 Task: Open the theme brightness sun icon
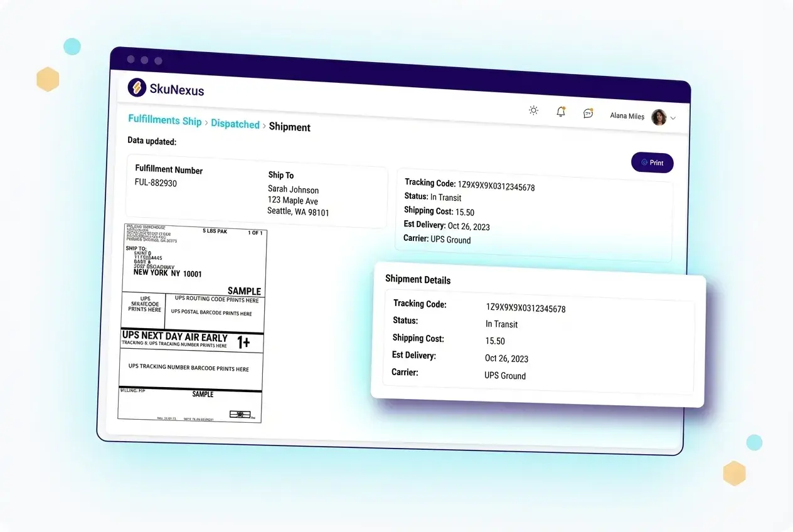[x=533, y=110]
